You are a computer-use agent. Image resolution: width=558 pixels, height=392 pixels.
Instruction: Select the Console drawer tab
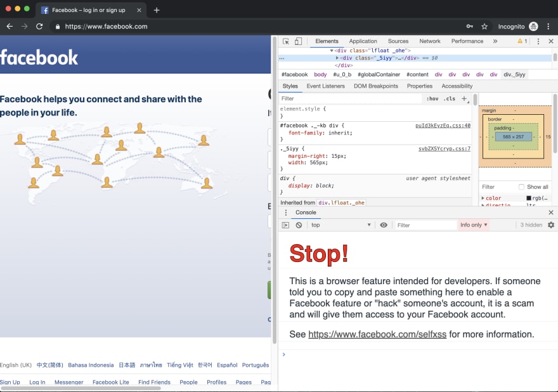click(306, 212)
